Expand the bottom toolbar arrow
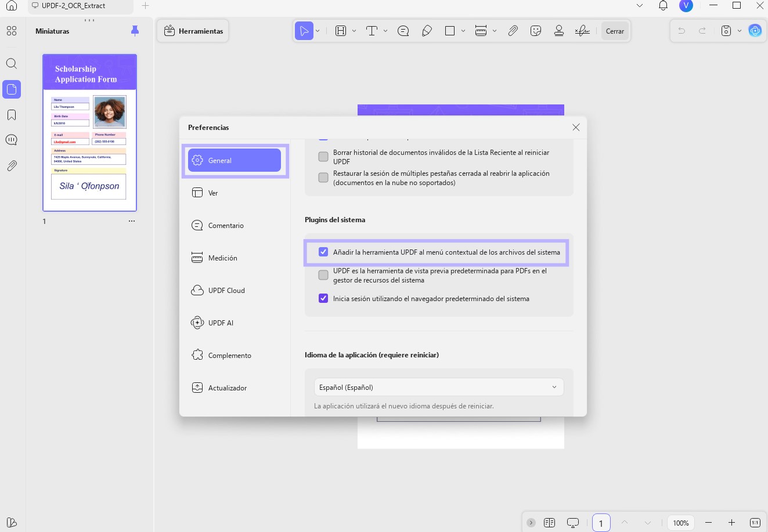768x532 pixels. tap(531, 523)
